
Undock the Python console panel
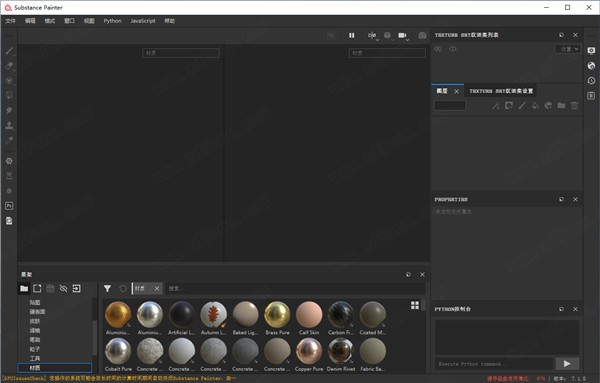tap(561, 309)
